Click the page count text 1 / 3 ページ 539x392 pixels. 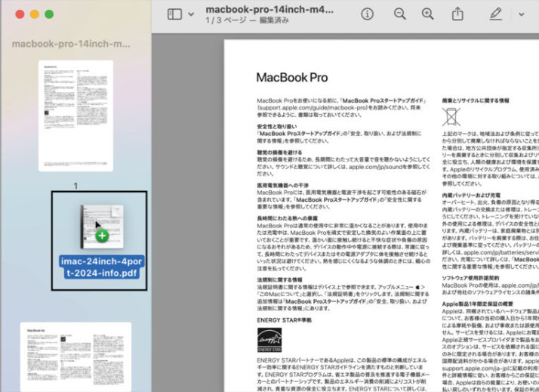click(226, 20)
